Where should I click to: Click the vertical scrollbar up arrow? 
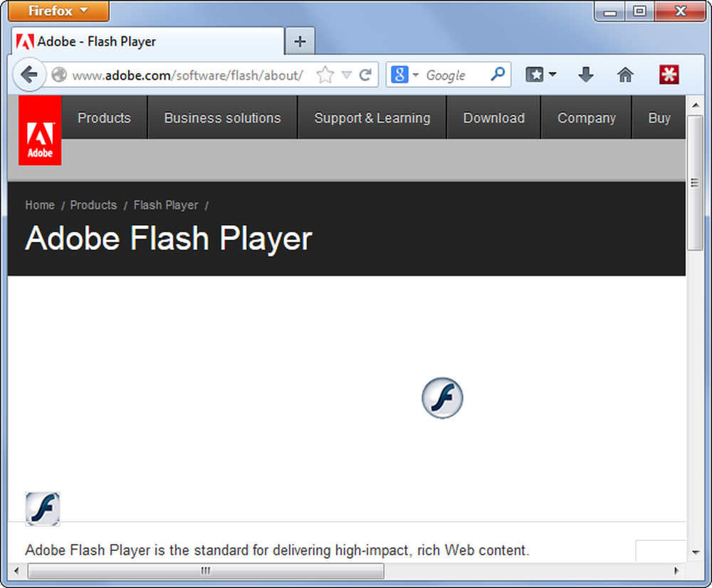click(x=695, y=105)
